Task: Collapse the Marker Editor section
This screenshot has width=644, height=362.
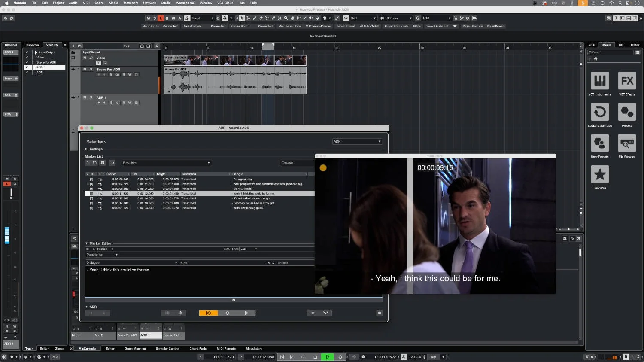Action: (x=86, y=243)
